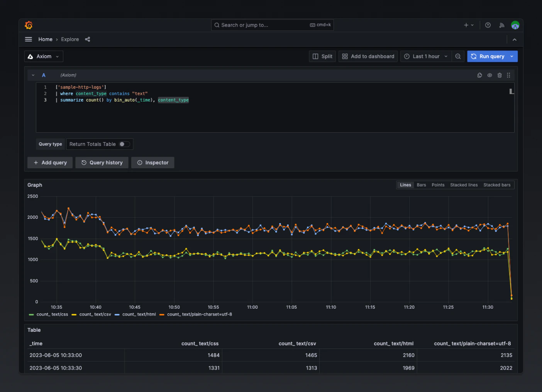Go to Home in the breadcrumb
This screenshot has width=542, height=392.
pos(45,39)
